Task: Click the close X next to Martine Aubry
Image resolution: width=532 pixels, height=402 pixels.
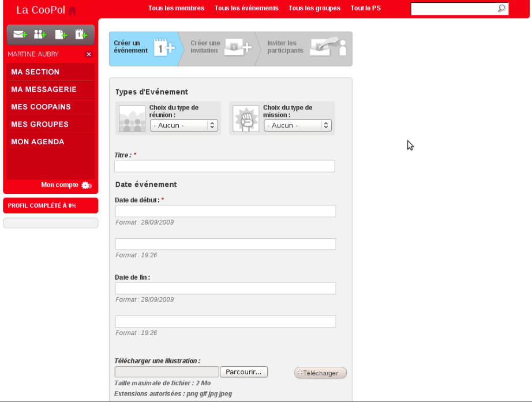Action: (89, 54)
